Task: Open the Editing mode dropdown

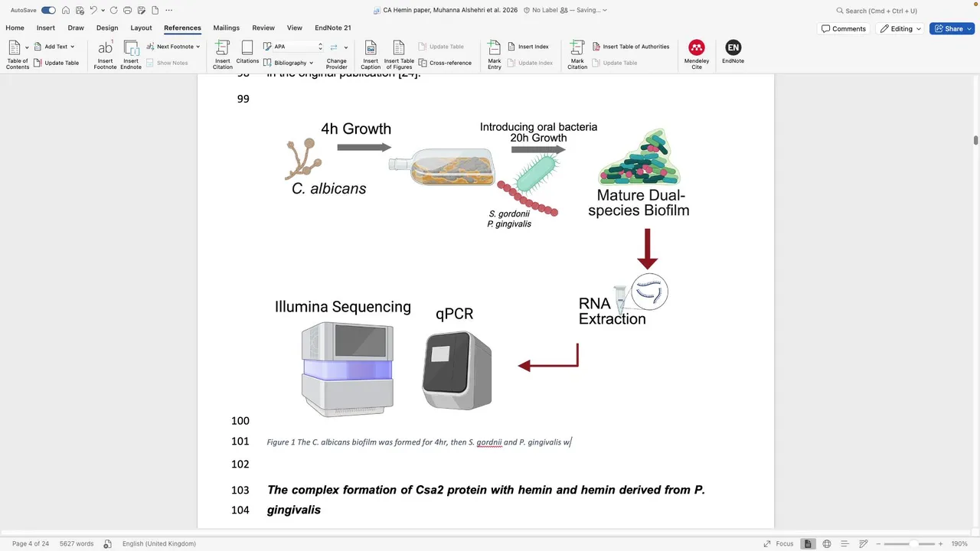Action: [x=900, y=28]
